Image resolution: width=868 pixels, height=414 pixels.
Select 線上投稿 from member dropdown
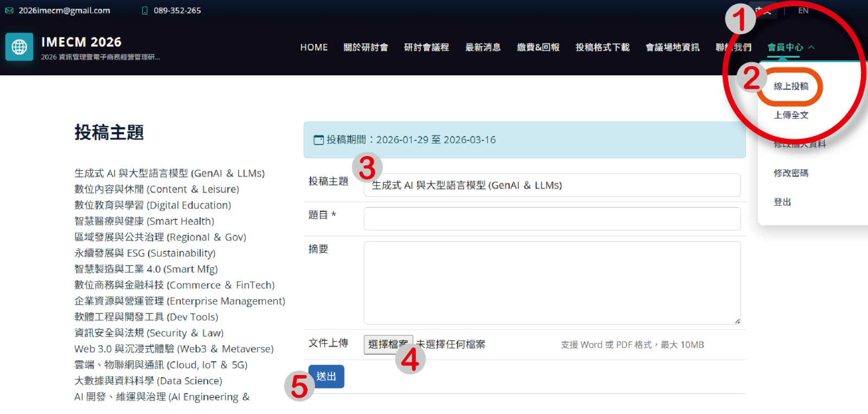[791, 86]
